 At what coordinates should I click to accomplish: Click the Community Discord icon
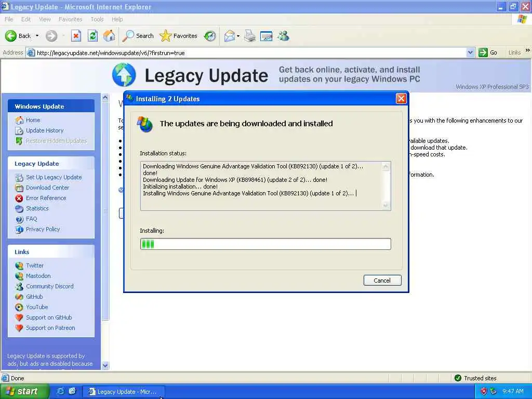tap(19, 286)
